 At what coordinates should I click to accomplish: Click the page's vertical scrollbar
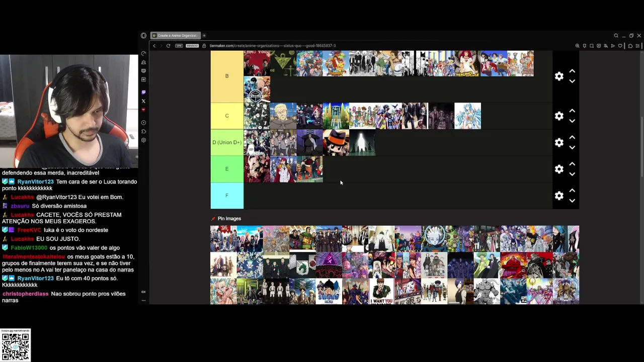(x=641, y=146)
